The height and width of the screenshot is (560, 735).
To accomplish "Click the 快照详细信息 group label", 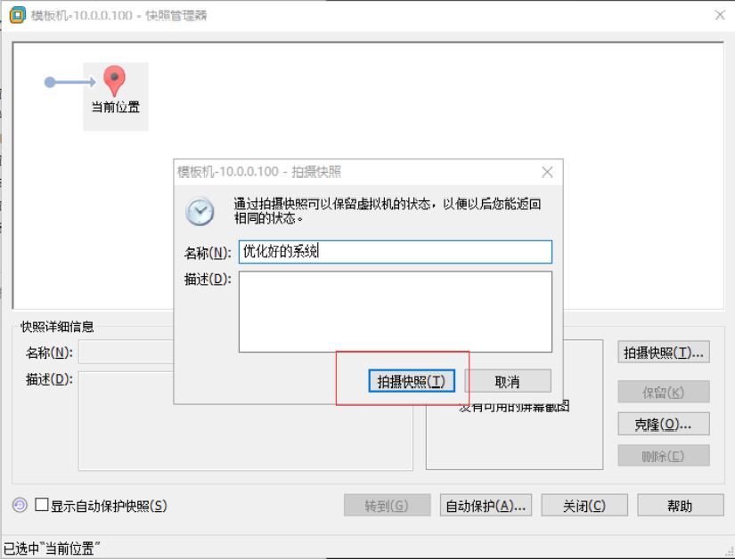I will [x=57, y=327].
